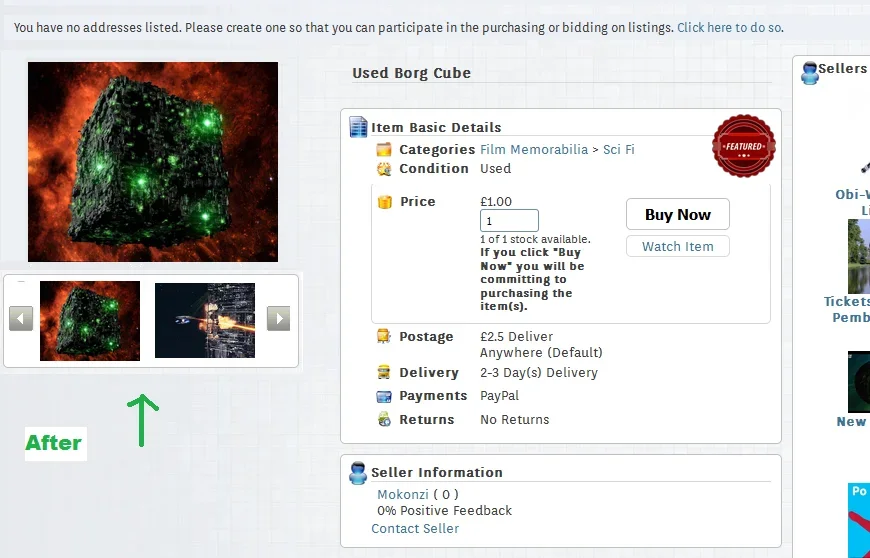Open Mokonzi seller profile link
This screenshot has width=870, height=558.
403,494
